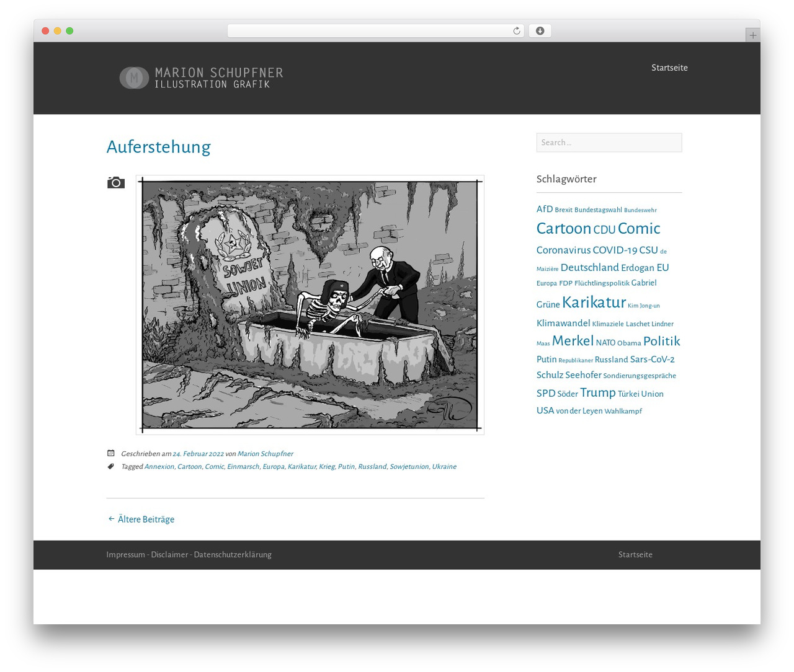Image resolution: width=794 pixels, height=672 pixels.
Task: Open the Startseite menu item in header
Action: click(669, 68)
